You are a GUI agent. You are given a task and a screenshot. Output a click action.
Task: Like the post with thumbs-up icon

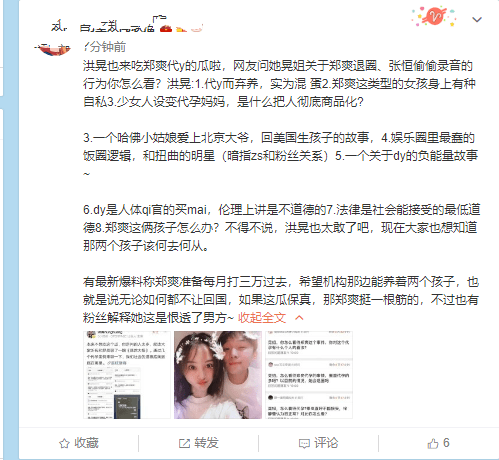pos(433,443)
